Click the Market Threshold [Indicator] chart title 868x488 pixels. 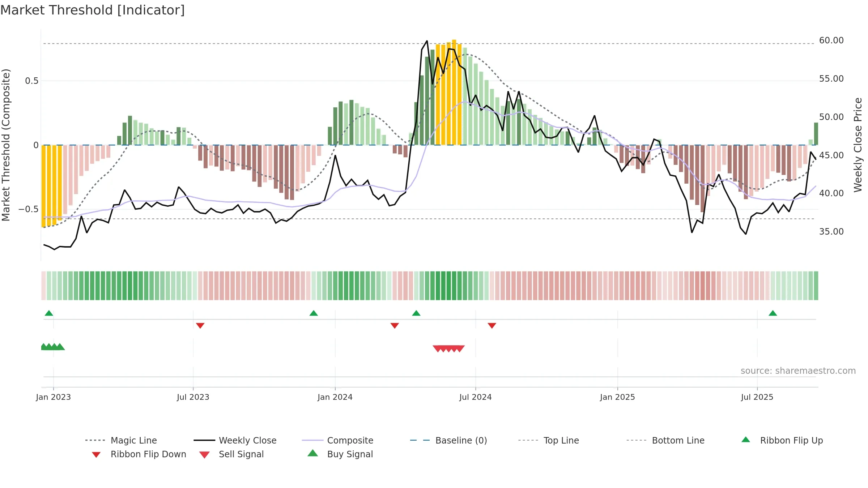pyautogui.click(x=93, y=10)
